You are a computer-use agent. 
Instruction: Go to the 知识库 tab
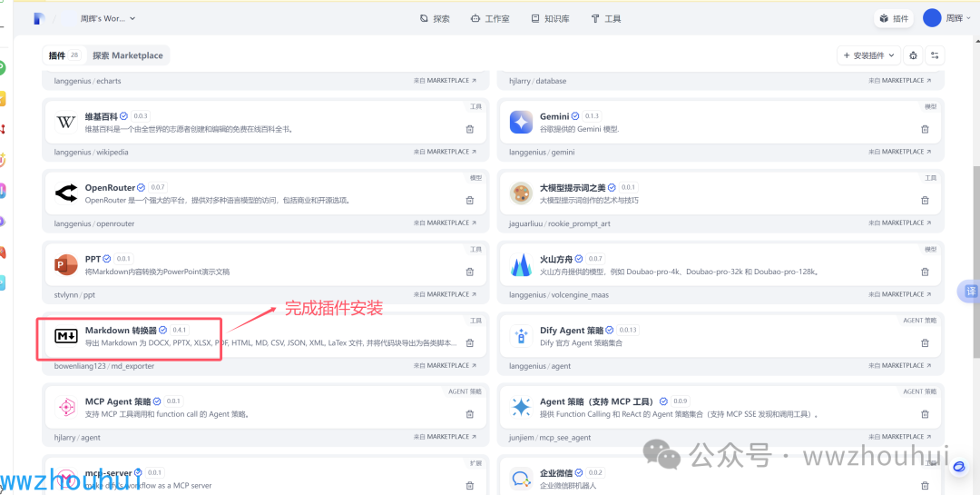(550, 19)
